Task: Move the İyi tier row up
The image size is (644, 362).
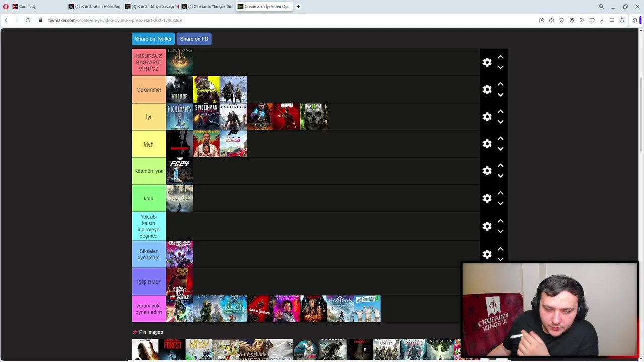Action: [500, 112]
